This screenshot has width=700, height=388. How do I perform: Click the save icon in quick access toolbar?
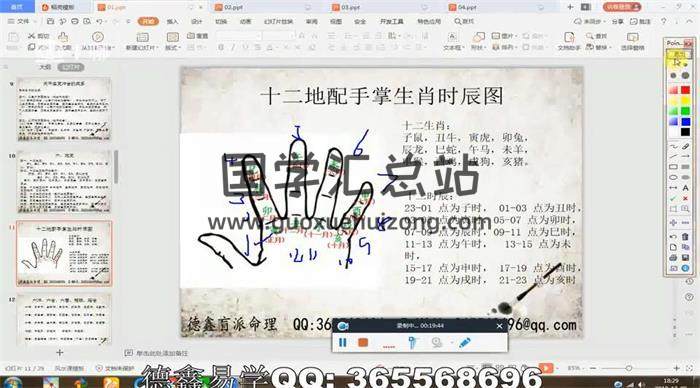click(50, 21)
